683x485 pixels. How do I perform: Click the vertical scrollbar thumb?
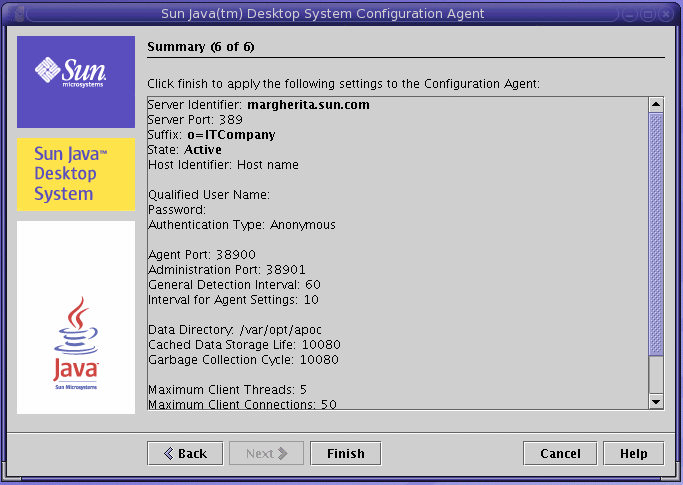(656, 234)
